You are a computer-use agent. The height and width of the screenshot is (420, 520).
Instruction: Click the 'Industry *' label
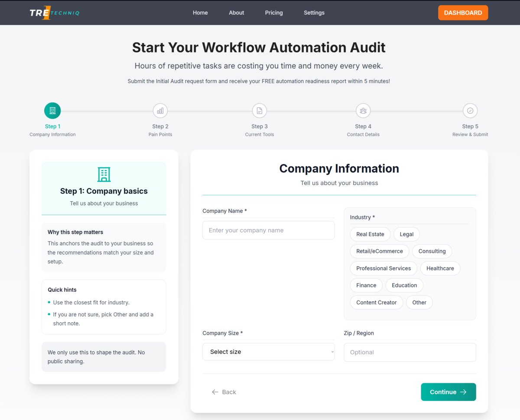tap(363, 217)
